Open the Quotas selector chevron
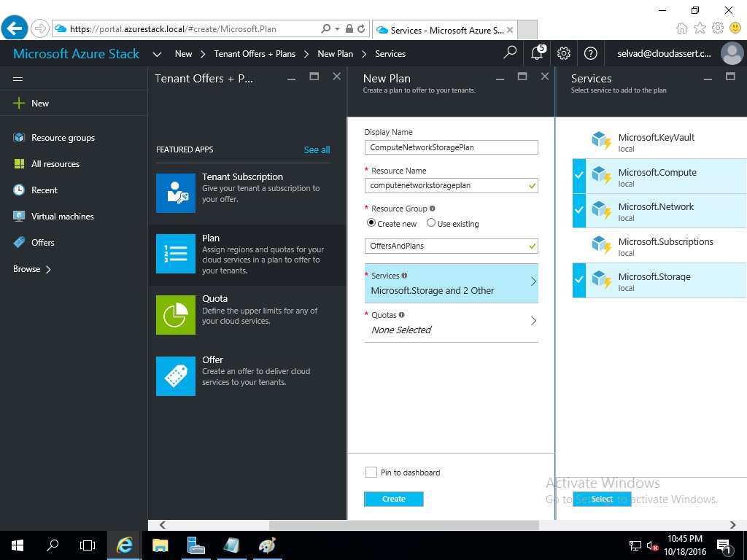This screenshot has width=747, height=560. point(533,321)
